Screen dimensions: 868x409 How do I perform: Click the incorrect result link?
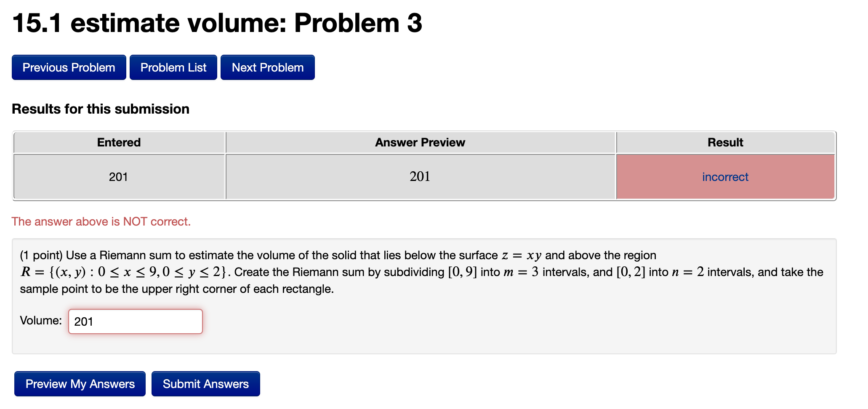(725, 177)
